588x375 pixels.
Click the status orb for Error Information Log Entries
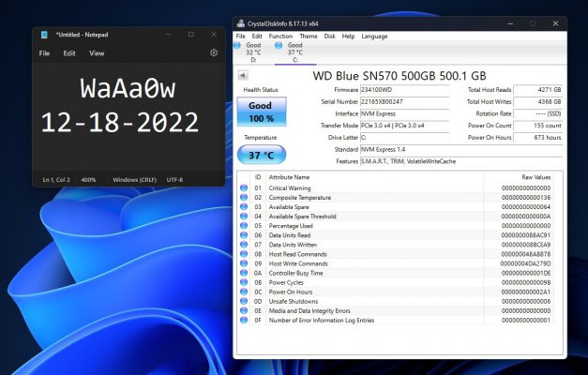point(244,320)
